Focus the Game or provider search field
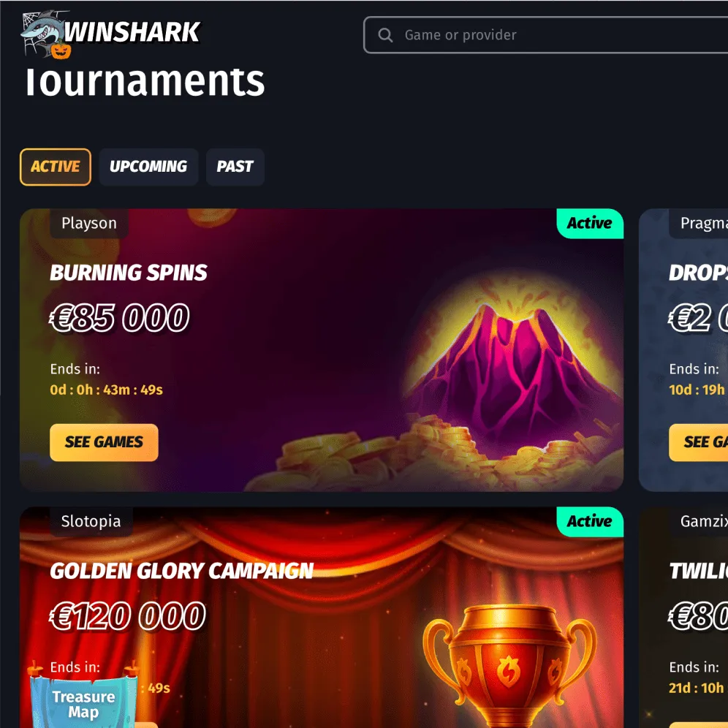The height and width of the screenshot is (728, 728). (545, 35)
